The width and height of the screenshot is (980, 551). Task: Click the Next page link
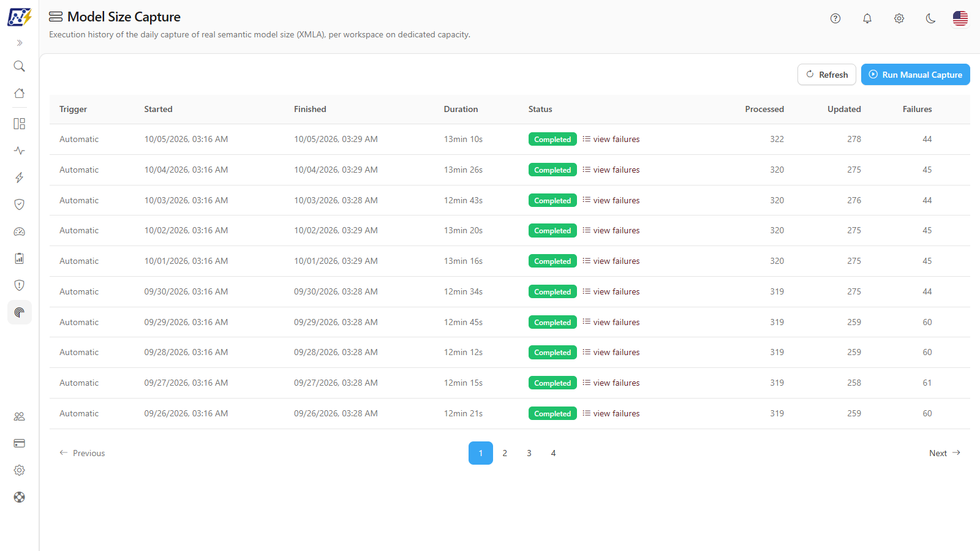click(945, 453)
